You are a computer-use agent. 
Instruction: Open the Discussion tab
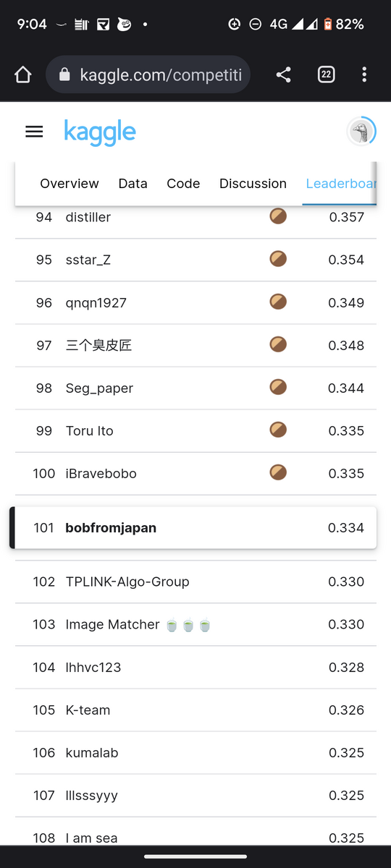coord(253,184)
